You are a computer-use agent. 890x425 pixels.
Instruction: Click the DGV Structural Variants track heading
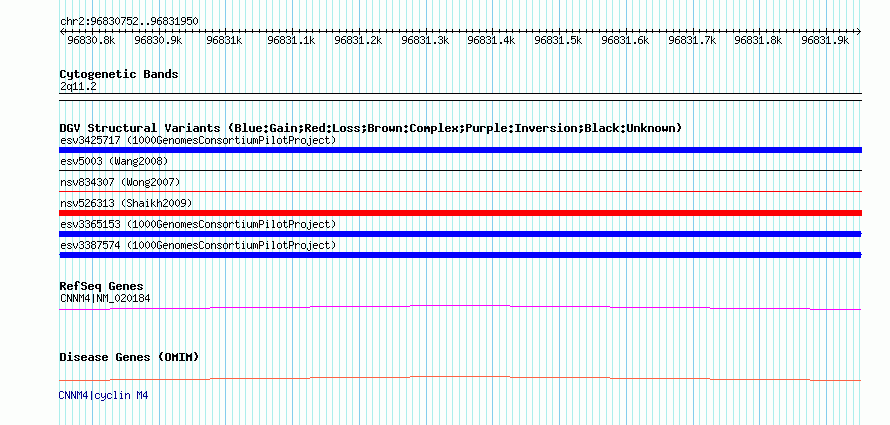click(370, 128)
